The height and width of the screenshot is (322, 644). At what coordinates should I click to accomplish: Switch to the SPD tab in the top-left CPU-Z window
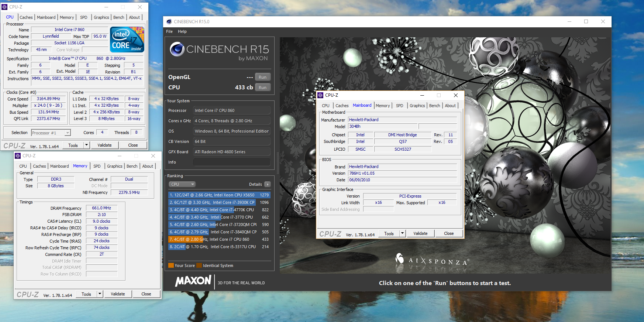(x=84, y=17)
